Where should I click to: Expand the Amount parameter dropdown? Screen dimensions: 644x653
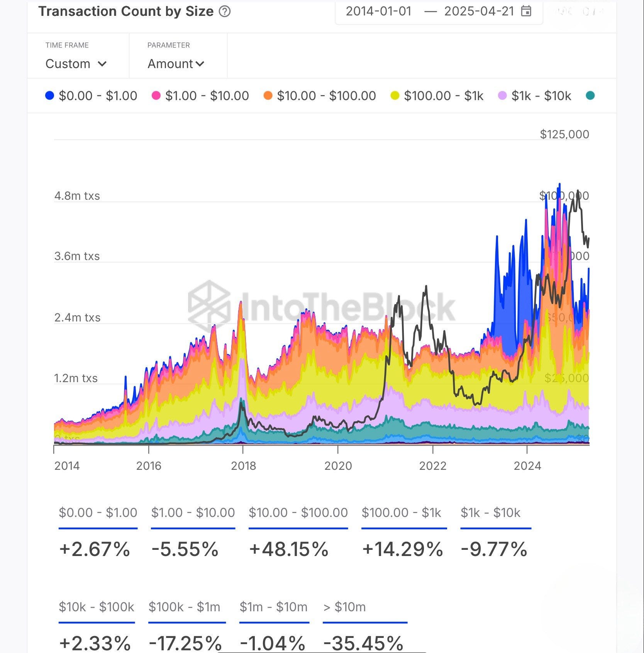pyautogui.click(x=176, y=64)
